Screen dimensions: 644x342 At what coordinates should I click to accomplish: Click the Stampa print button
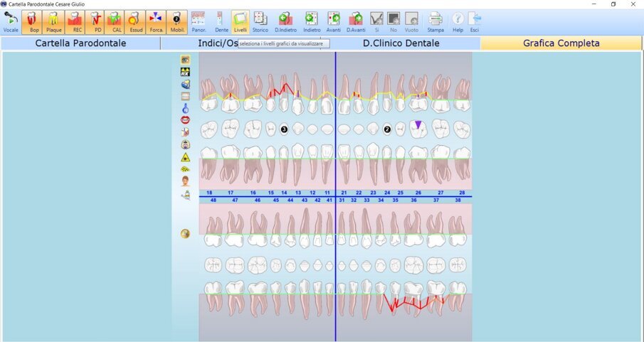[436, 21]
